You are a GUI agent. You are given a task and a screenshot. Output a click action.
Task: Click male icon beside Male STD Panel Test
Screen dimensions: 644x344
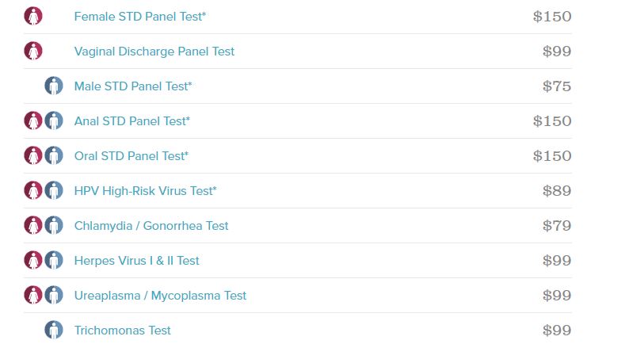point(54,86)
